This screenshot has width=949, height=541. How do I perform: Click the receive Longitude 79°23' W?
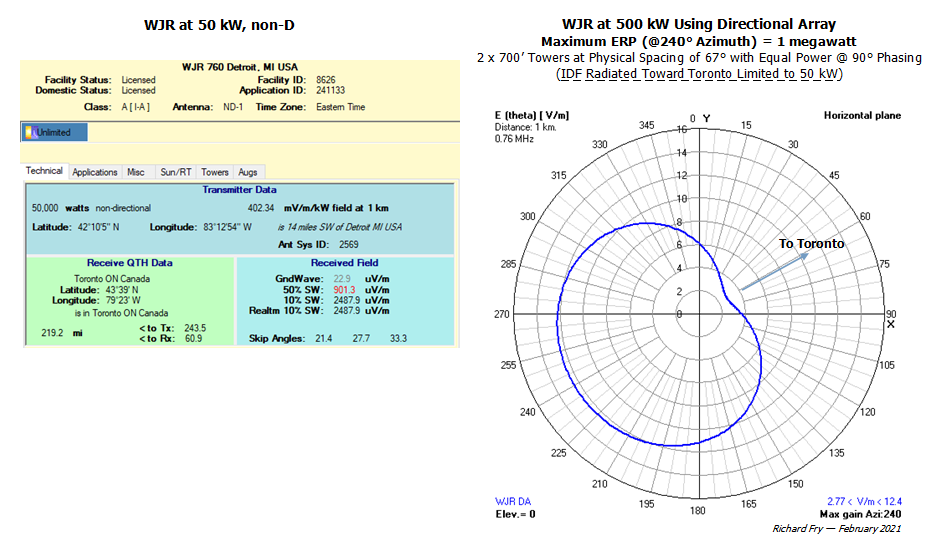tap(122, 300)
